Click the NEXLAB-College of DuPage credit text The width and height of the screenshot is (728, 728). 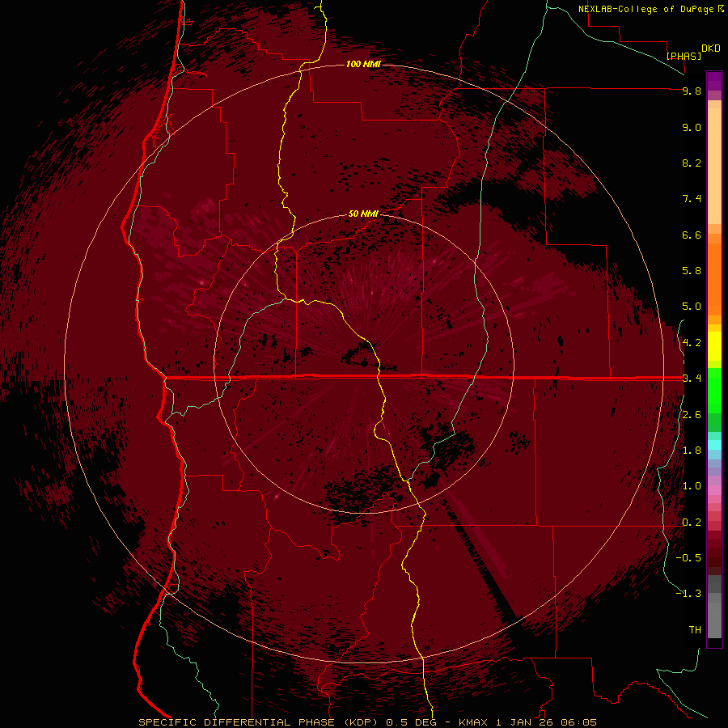[645, 9]
